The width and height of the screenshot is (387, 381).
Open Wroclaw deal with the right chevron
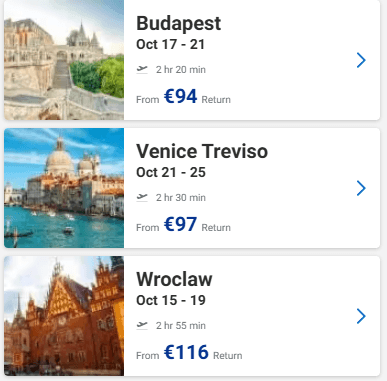click(x=361, y=316)
